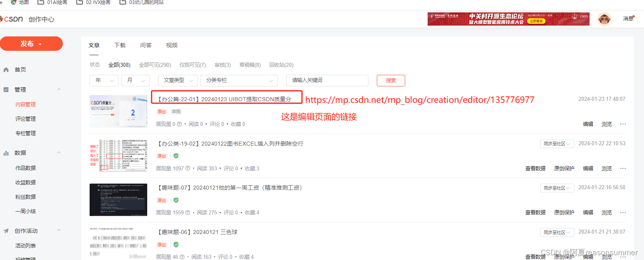Click 编辑 for the 第一周工资 article
This screenshot has width=644, height=260.
click(x=588, y=212)
